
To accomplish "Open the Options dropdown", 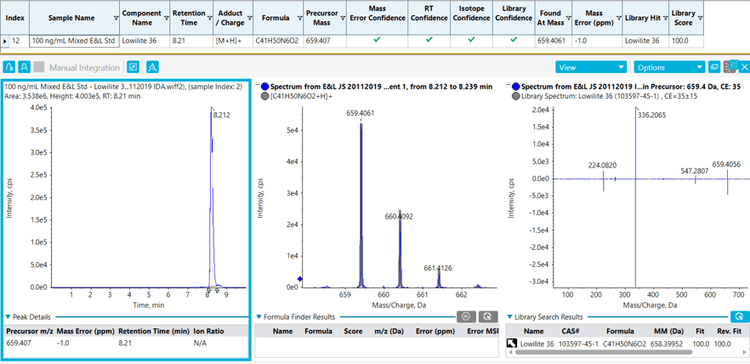I will (670, 67).
